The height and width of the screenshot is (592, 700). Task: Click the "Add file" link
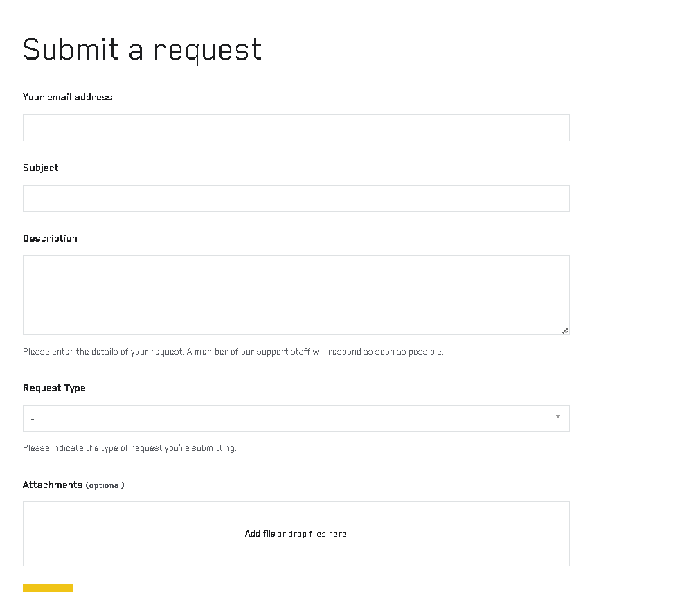pyautogui.click(x=260, y=534)
